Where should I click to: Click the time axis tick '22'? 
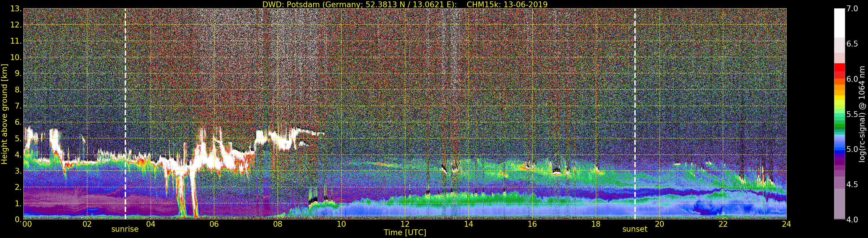(x=723, y=224)
